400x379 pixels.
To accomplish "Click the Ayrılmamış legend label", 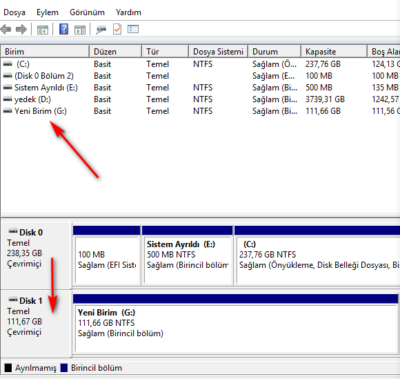I will point(36,368).
